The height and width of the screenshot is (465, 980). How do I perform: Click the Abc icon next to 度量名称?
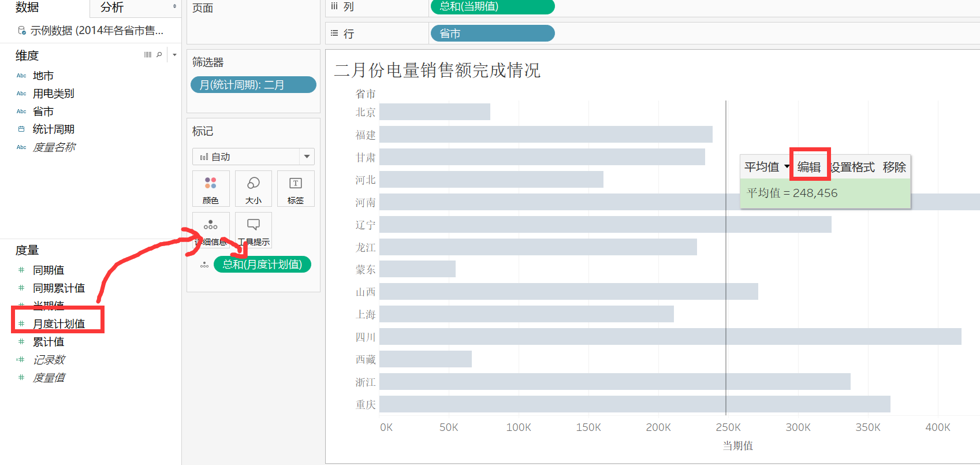click(21, 147)
